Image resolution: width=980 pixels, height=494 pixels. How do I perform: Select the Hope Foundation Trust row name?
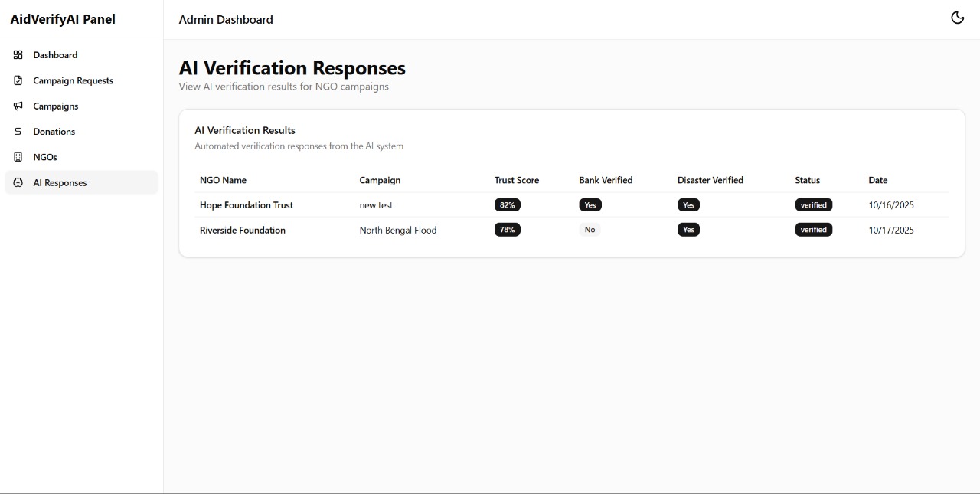point(247,205)
